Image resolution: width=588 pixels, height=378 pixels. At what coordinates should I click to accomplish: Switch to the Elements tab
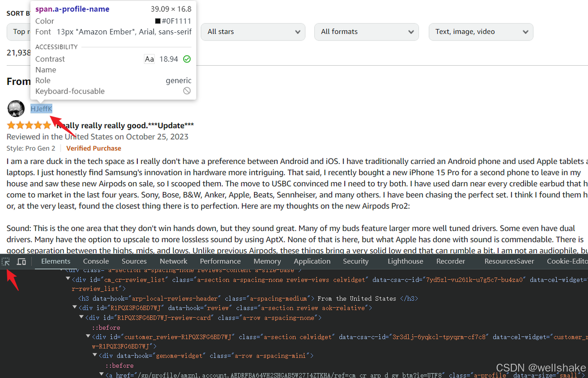point(56,261)
